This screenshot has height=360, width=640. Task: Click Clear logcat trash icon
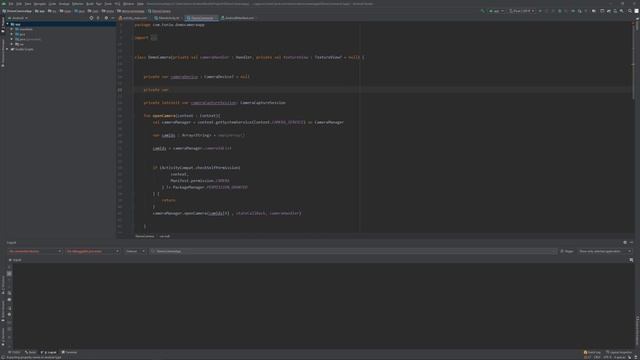point(9,267)
